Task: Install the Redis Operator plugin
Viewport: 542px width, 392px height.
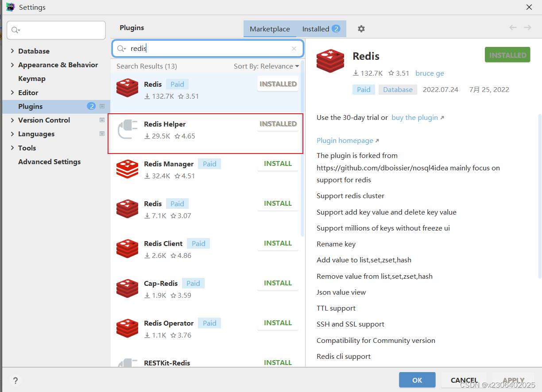Action: coord(278,323)
